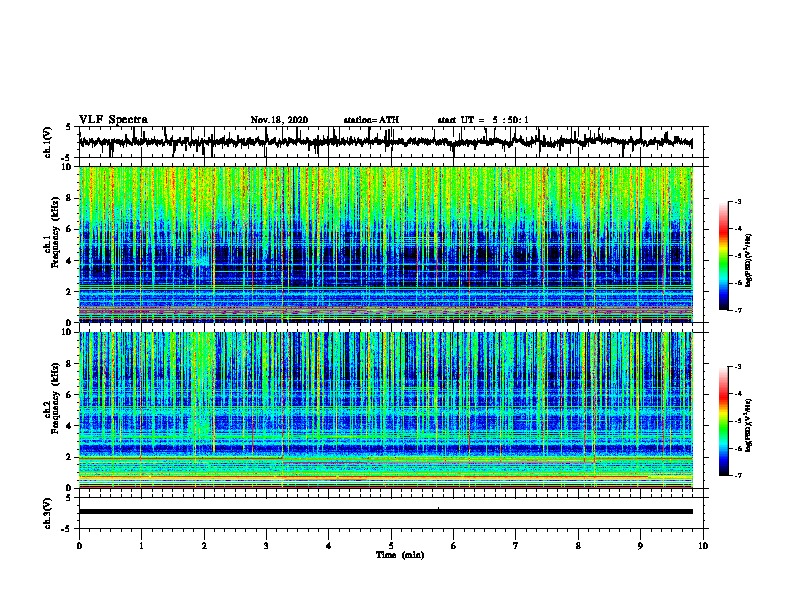Click the '-5' tick label on ch.3(V) axis
The width and height of the screenshot is (792, 612).
tap(67, 529)
